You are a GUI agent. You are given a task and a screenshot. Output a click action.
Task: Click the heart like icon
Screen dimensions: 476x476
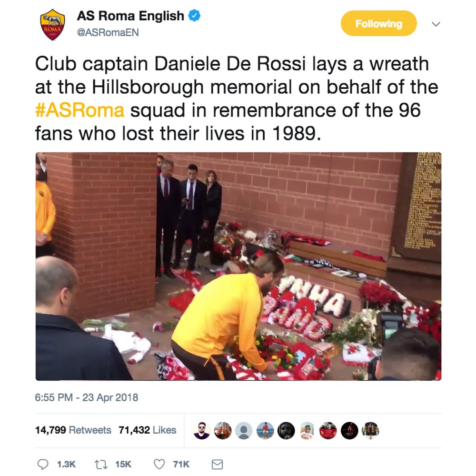pyautogui.click(x=159, y=464)
